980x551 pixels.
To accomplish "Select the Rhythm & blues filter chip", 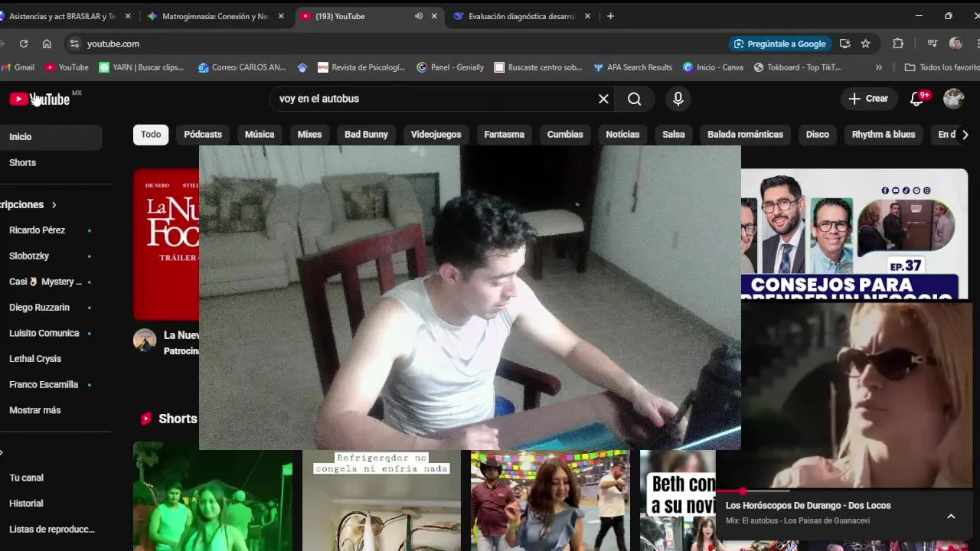I will point(884,135).
